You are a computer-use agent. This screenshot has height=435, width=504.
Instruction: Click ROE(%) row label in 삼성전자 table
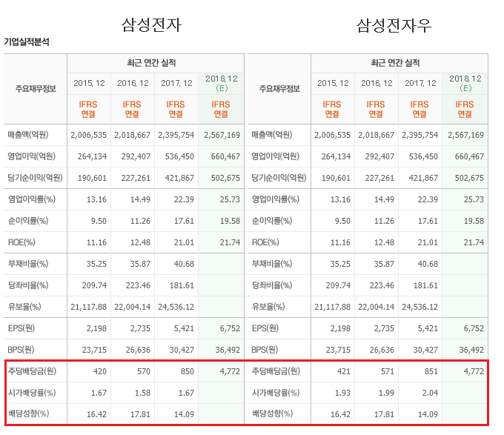[21, 242]
